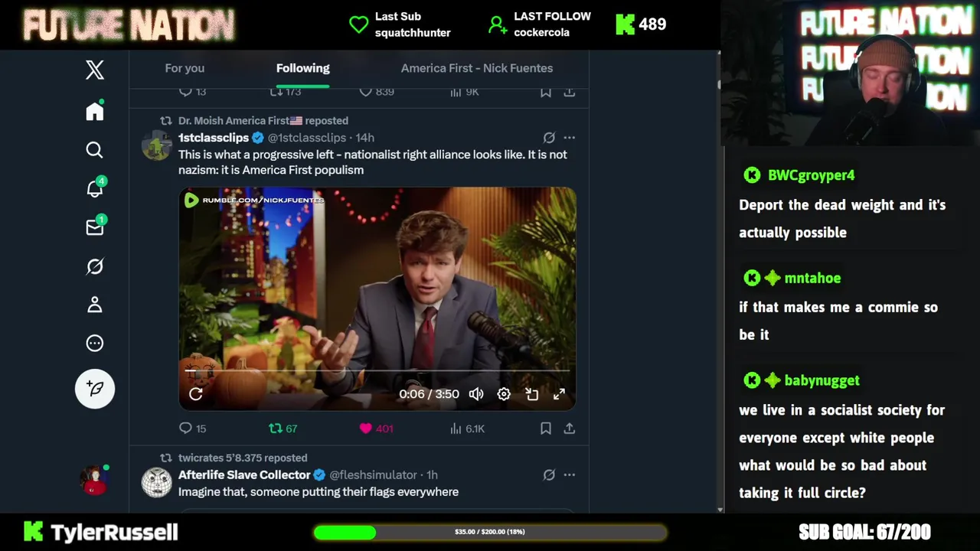
Task: Seek on the video progress bar
Action: coord(377,371)
